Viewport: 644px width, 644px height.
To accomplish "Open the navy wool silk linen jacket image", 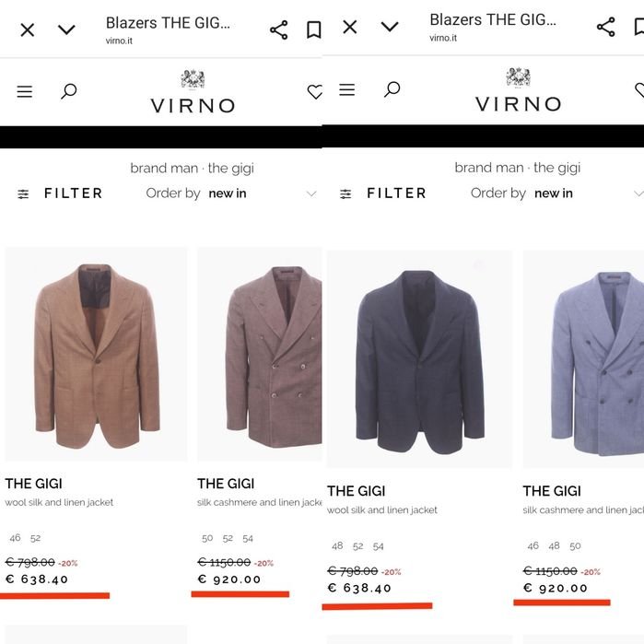I will [419, 359].
